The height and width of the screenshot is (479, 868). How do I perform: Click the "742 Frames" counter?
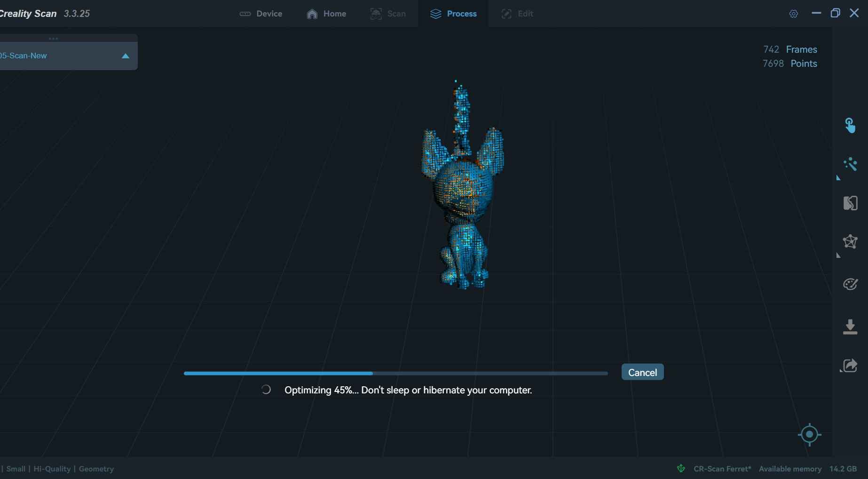point(790,49)
